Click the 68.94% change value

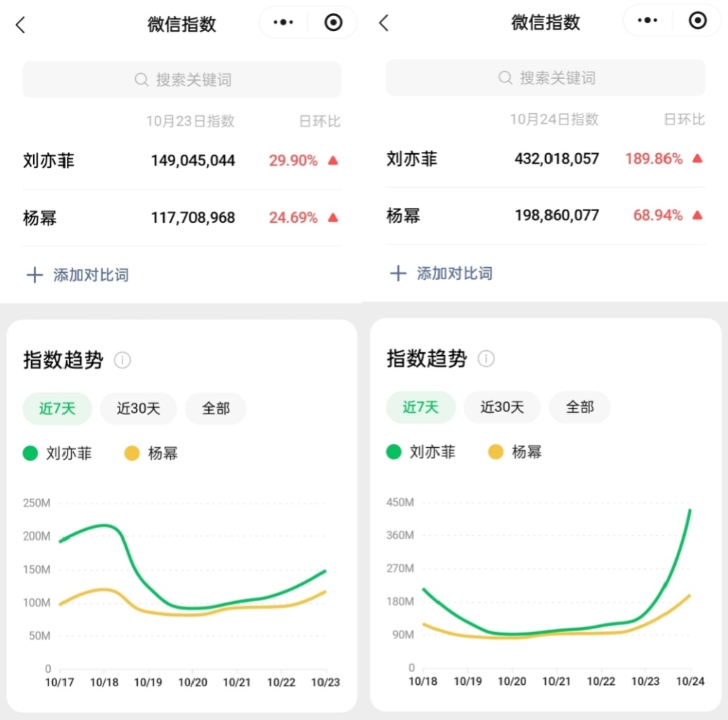pyautogui.click(x=658, y=215)
